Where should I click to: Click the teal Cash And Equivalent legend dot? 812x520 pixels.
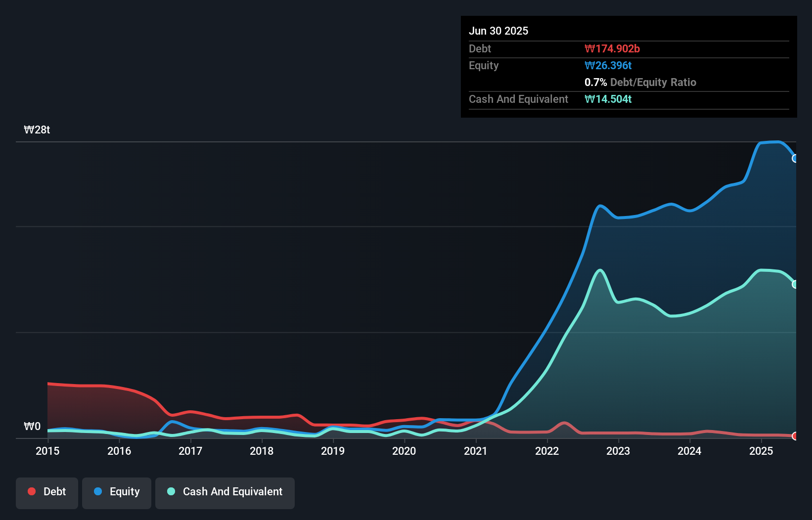click(171, 491)
